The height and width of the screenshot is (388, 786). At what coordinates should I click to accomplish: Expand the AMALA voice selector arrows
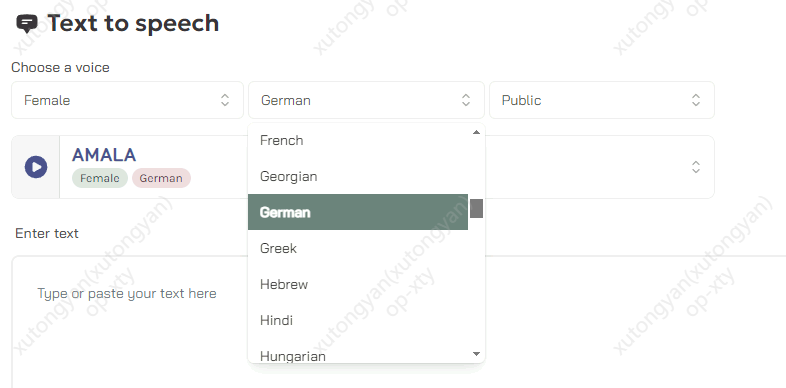(x=696, y=167)
